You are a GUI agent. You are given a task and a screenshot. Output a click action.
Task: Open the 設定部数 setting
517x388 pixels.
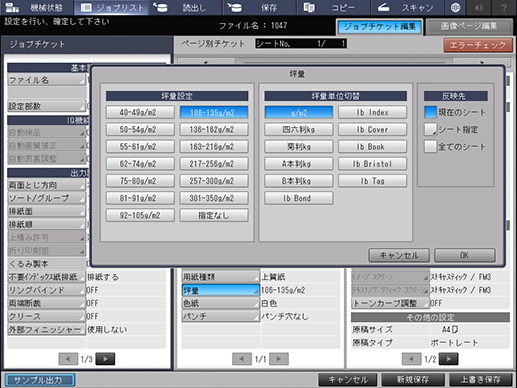[x=46, y=106]
